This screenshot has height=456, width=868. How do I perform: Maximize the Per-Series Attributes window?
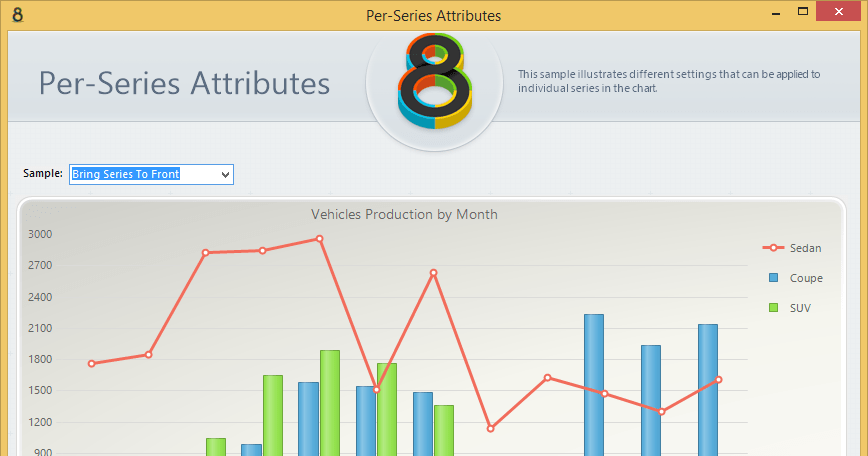(803, 12)
